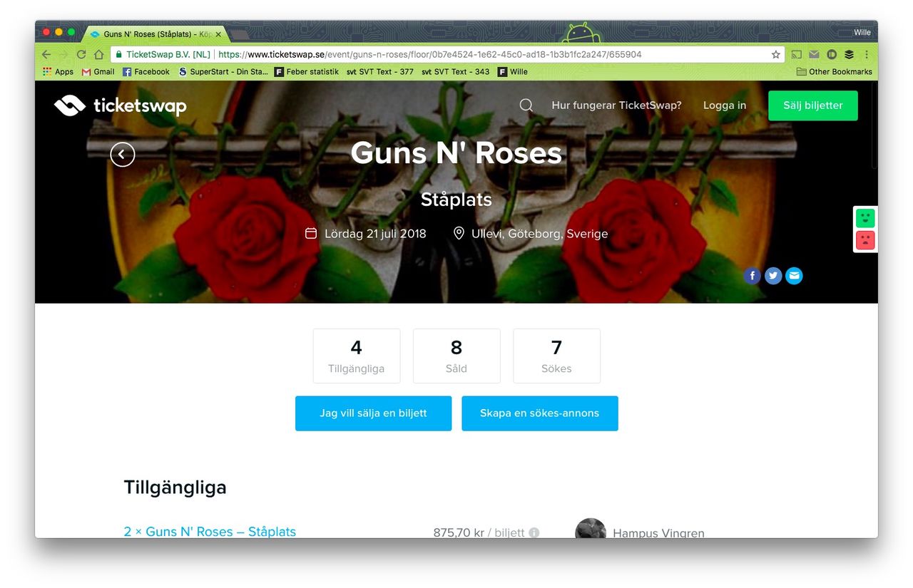This screenshot has width=913, height=588.
Task: Share the event on Facebook
Action: click(x=752, y=276)
